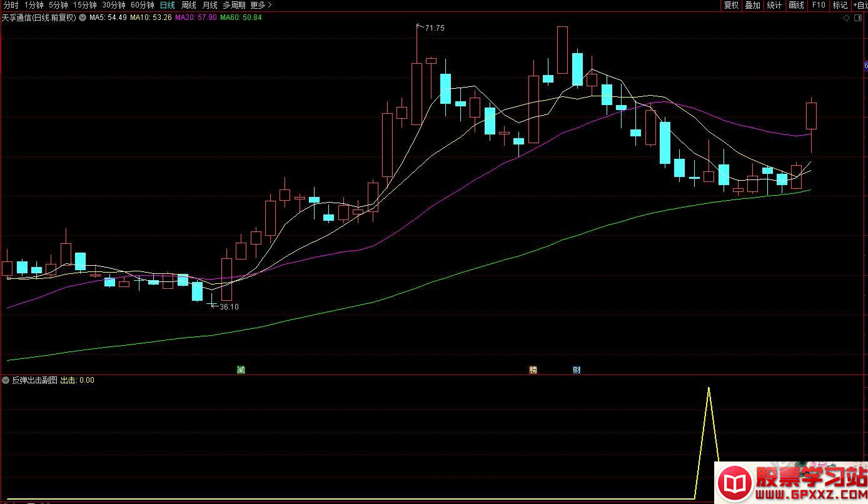The height and width of the screenshot is (504, 868).
Task: Expand the 反弹出击副图 indicator dropdown arrow
Action: 6,380
